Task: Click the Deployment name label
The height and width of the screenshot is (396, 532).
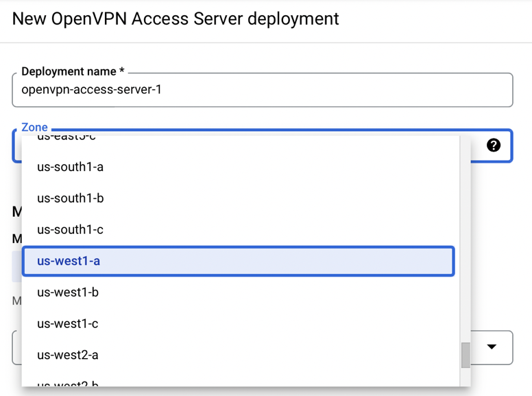Action: point(73,72)
